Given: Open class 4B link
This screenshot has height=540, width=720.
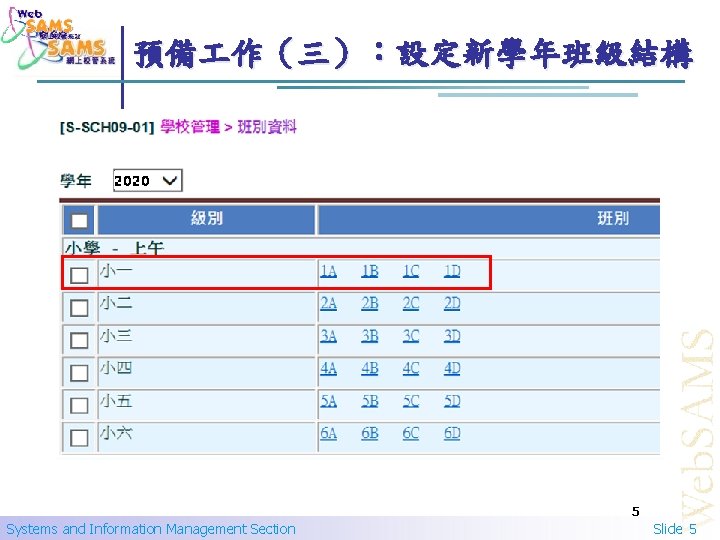Looking at the screenshot, I should (370, 369).
